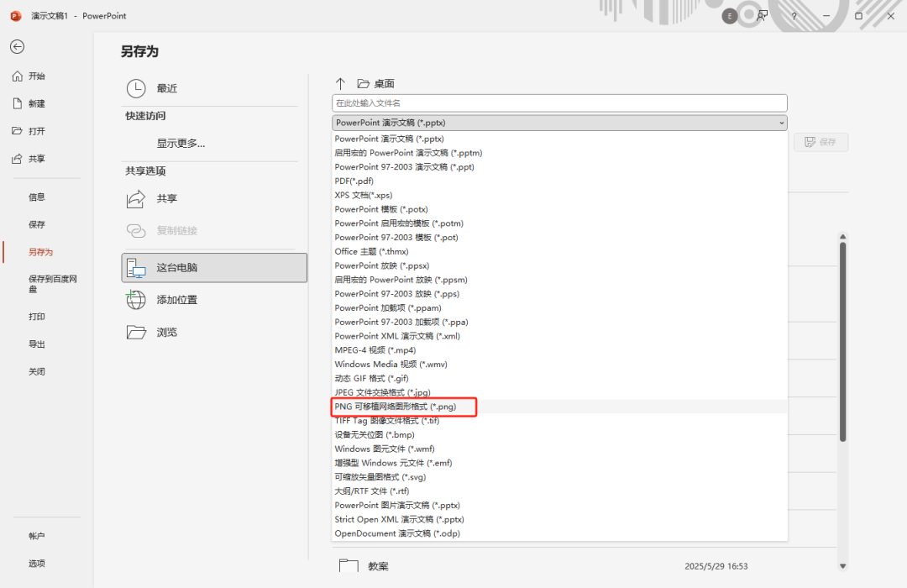Open the Info page in sidebar

pos(37,197)
